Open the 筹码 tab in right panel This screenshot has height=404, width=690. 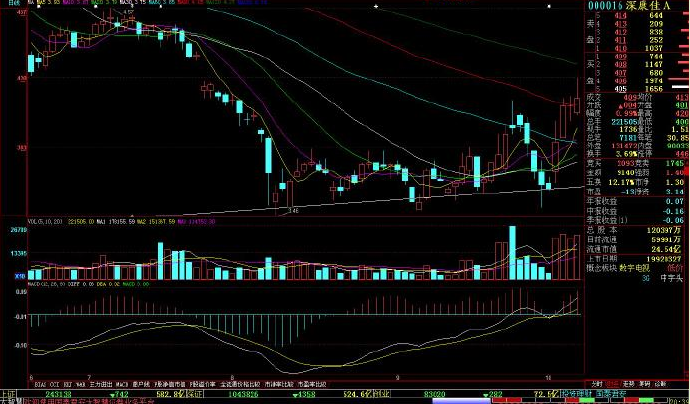[644, 384]
